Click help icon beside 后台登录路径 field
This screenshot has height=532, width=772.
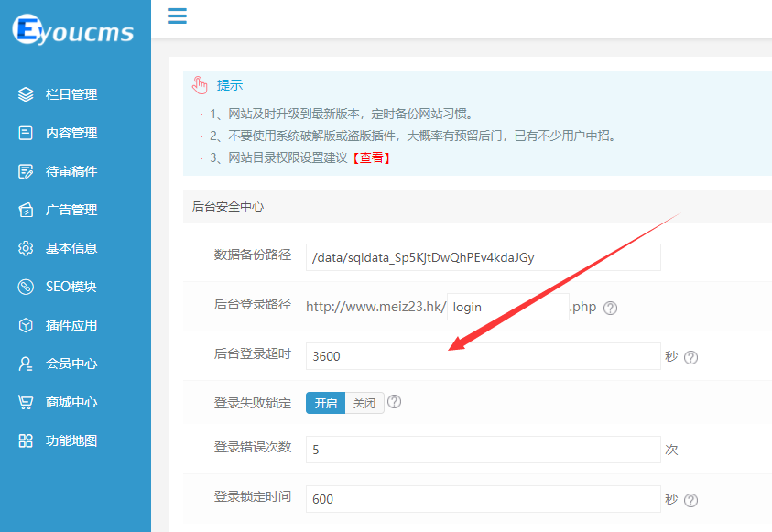pos(611,308)
